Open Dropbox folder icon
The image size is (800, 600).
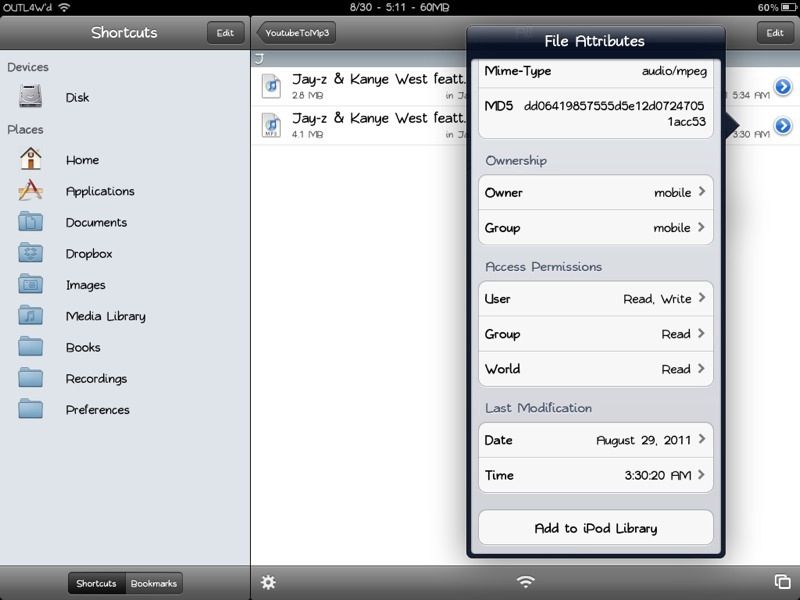point(31,253)
